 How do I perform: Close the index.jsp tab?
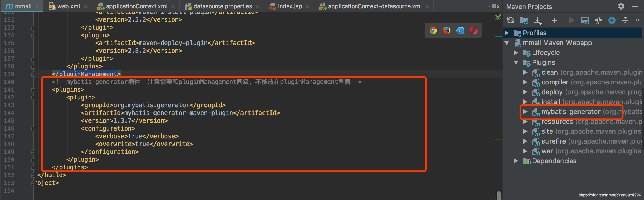(308, 6)
